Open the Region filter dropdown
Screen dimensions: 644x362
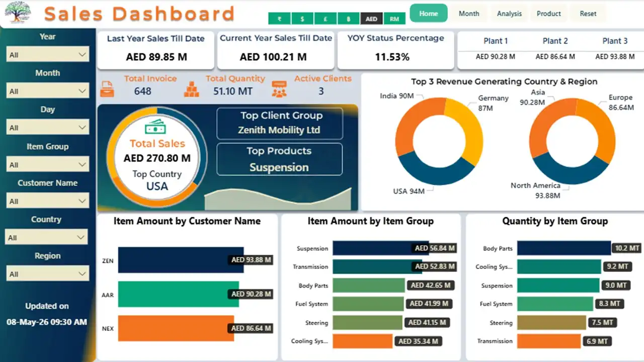point(47,274)
